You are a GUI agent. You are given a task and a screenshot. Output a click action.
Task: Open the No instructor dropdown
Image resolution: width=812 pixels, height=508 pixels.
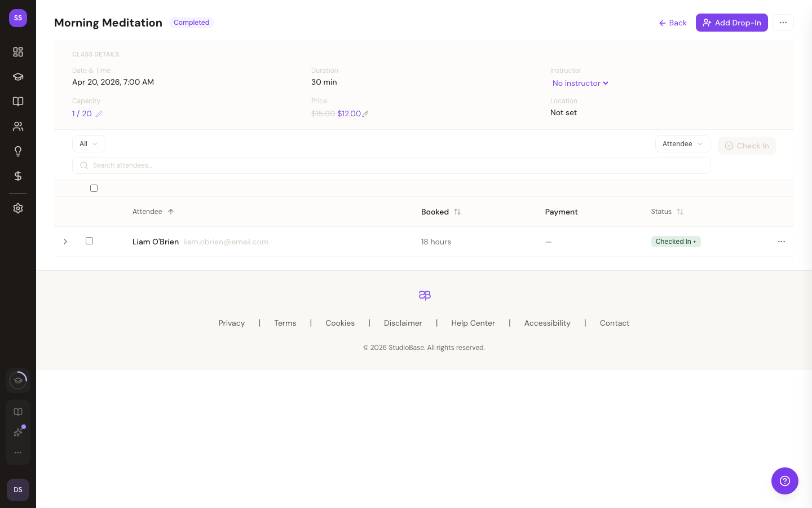tap(580, 83)
